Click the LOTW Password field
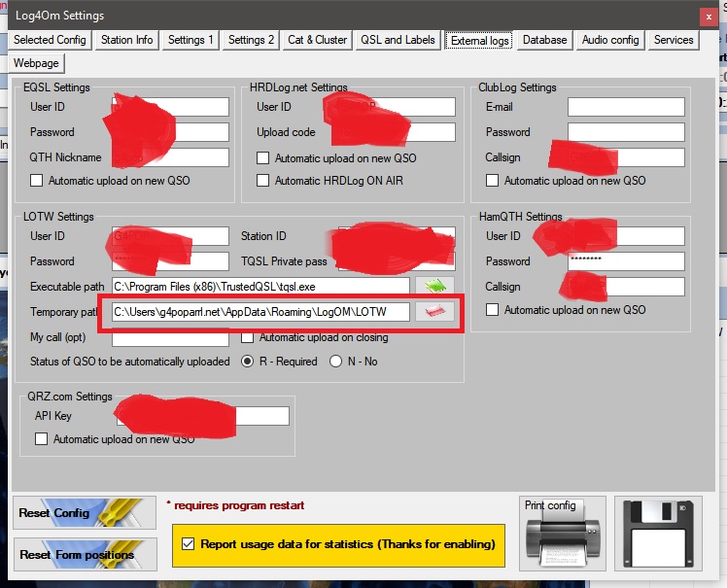727x588 pixels. coord(170,261)
